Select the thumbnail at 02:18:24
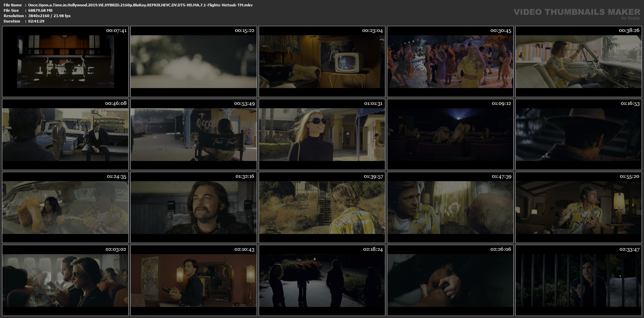644x318 pixels. [x=322, y=280]
